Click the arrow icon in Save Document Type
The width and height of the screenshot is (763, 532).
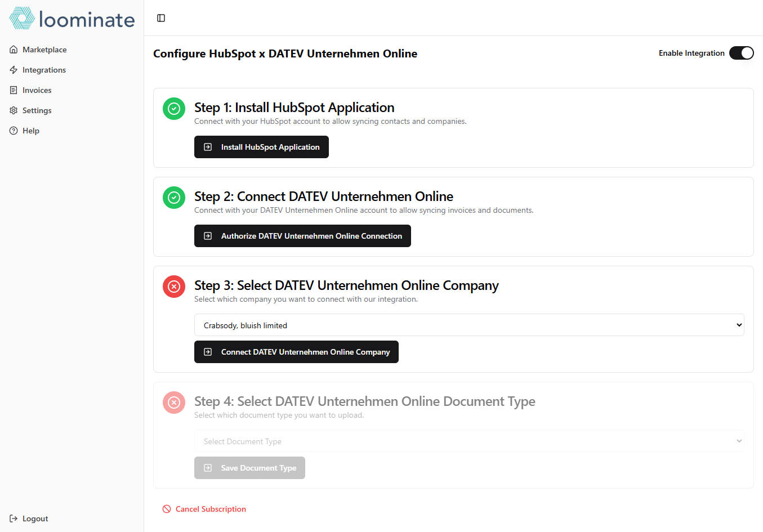208,468
